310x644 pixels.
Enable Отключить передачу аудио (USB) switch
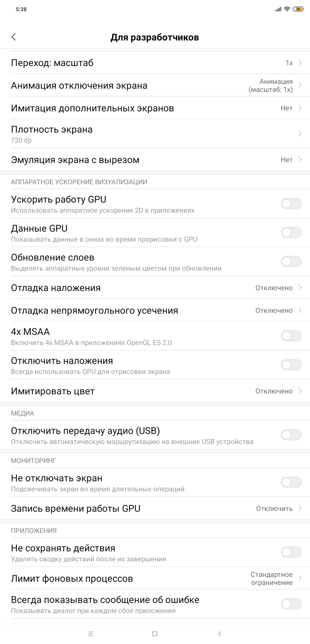coord(291,435)
